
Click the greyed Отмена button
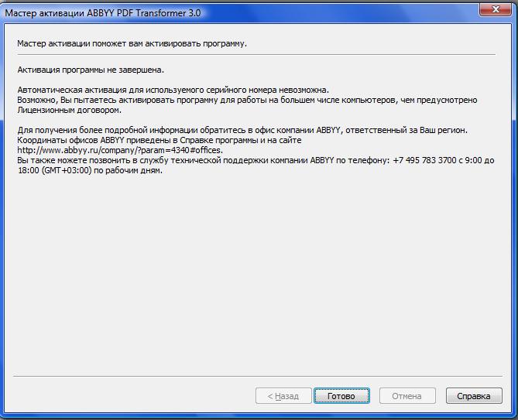[x=407, y=395]
